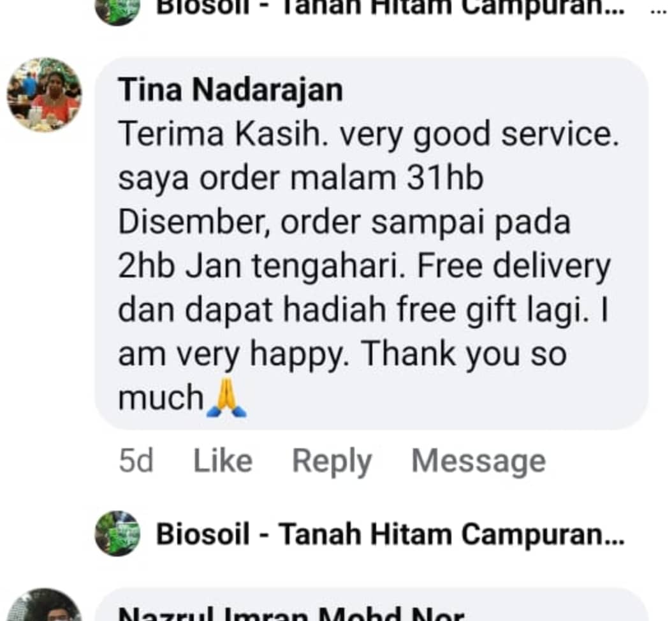The height and width of the screenshot is (621, 672).
Task: Message Tina Nadarajan from comment
Action: point(478,462)
